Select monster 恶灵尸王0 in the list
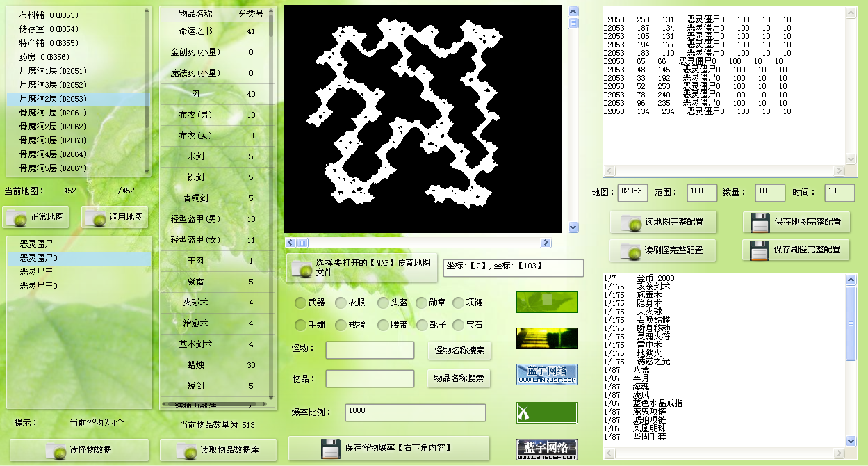Viewport: 868px width, 466px height. pos(79,286)
